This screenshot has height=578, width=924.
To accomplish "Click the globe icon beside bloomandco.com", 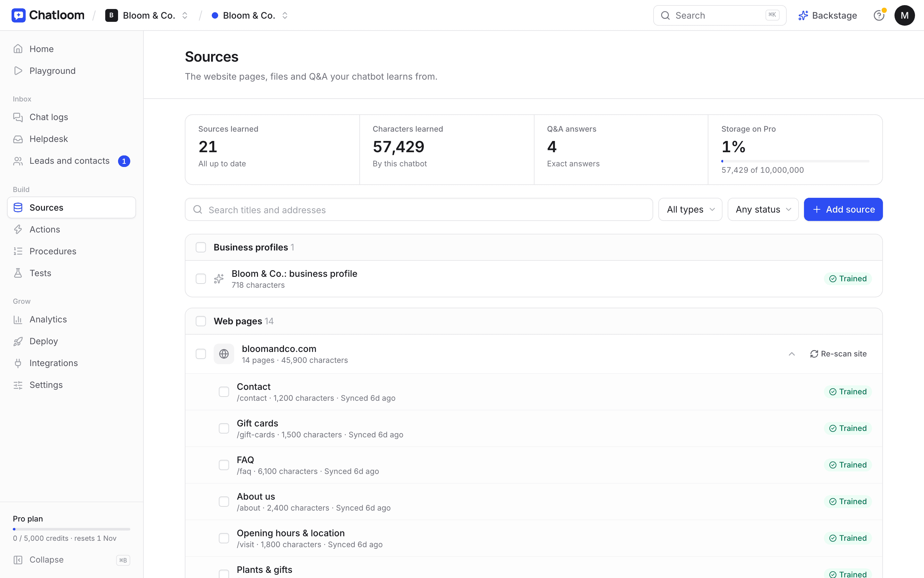I will (224, 354).
